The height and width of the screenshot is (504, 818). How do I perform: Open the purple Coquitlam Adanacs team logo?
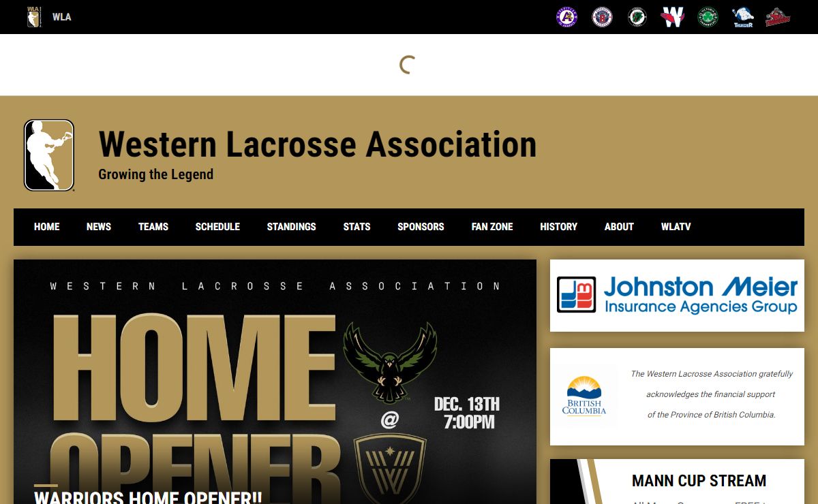pos(567,17)
